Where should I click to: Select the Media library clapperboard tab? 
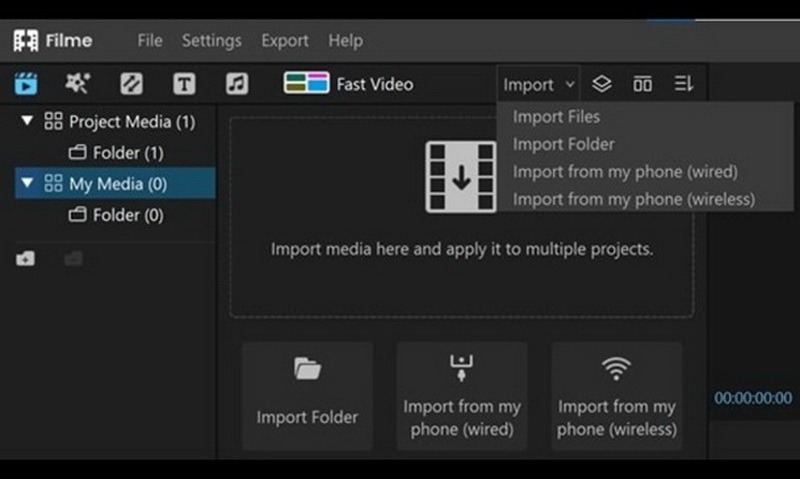point(26,84)
